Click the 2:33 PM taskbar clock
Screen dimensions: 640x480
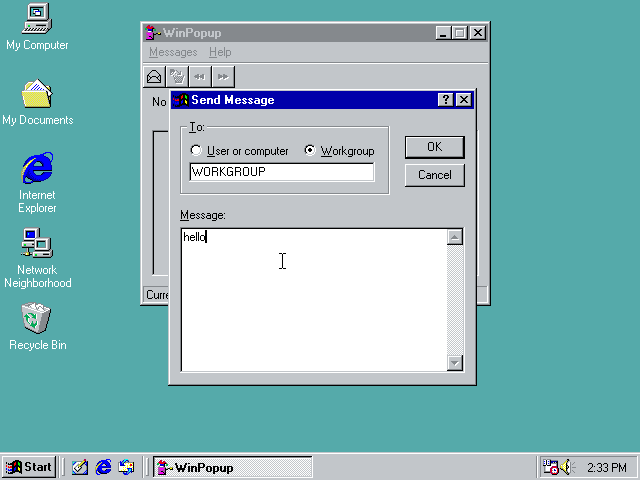(607, 467)
